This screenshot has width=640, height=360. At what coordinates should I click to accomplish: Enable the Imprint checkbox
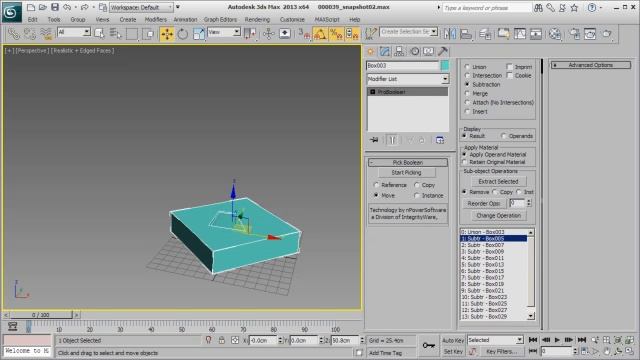tap(509, 67)
